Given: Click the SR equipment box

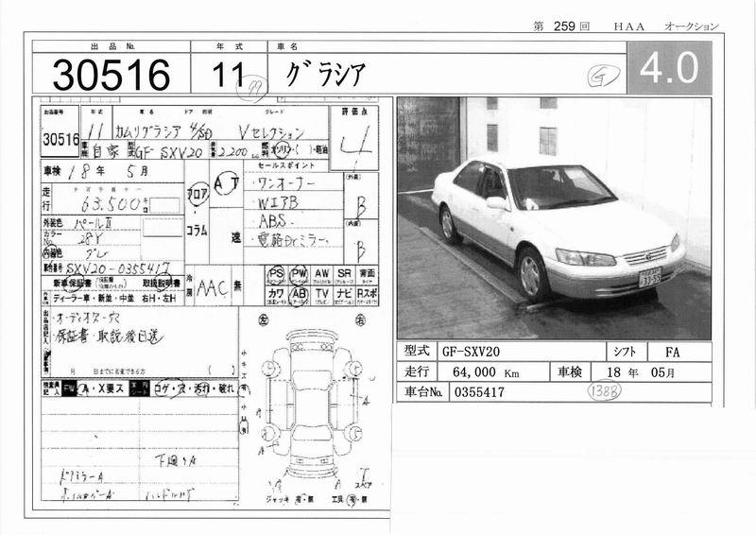Looking at the screenshot, I should [344, 276].
